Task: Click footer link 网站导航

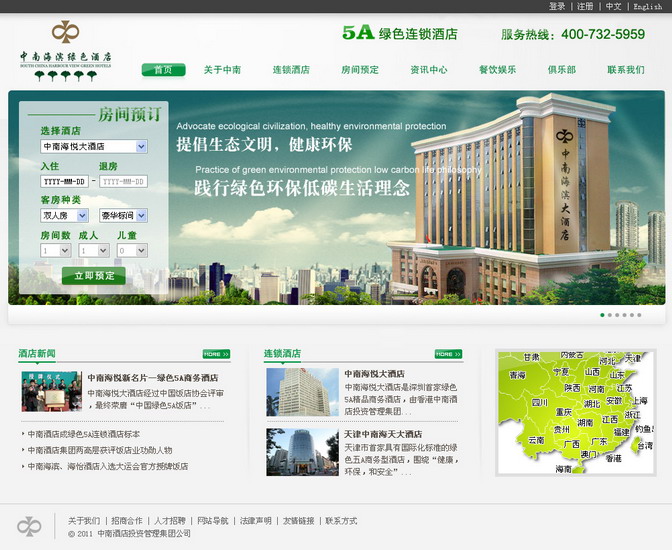Action: pos(213,521)
